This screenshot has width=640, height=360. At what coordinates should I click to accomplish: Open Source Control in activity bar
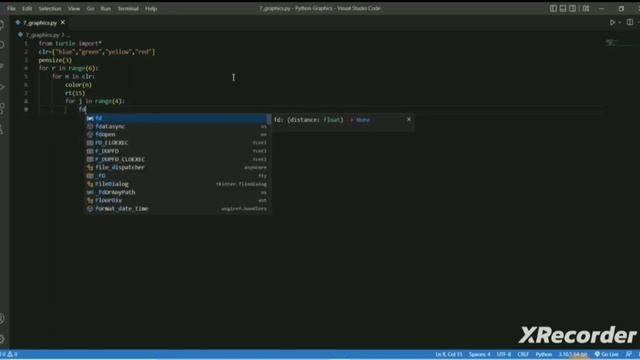[2, 66]
